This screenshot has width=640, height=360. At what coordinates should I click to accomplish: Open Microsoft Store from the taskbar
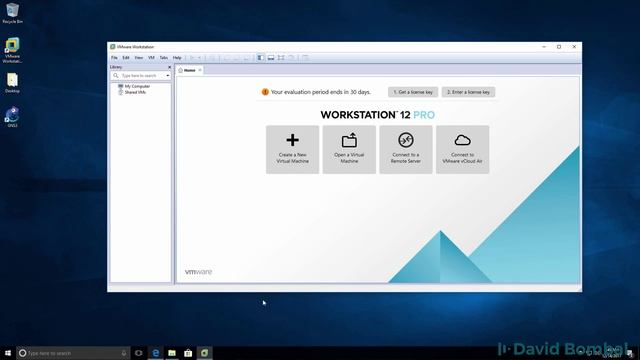188,353
